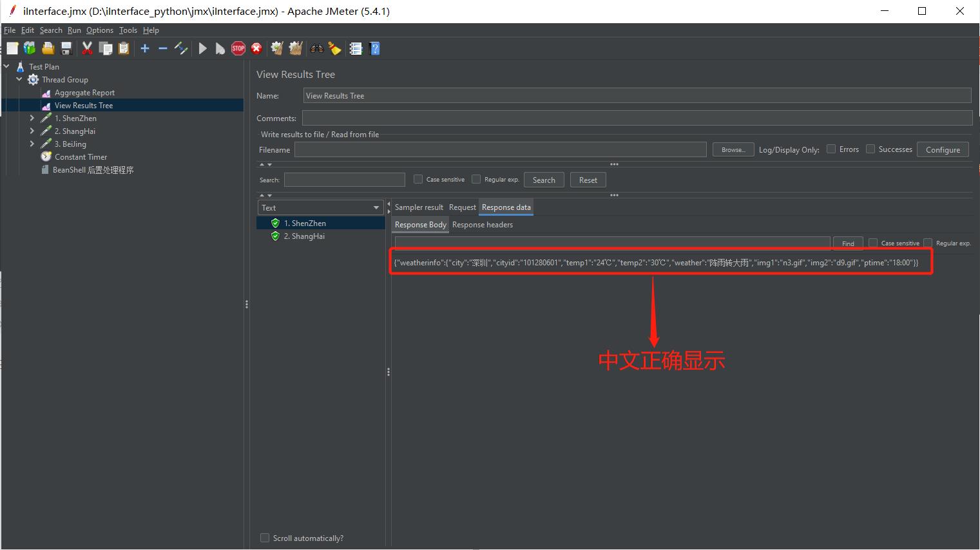Collapse the Test Plan node
The image size is (980, 550).
click(6, 66)
